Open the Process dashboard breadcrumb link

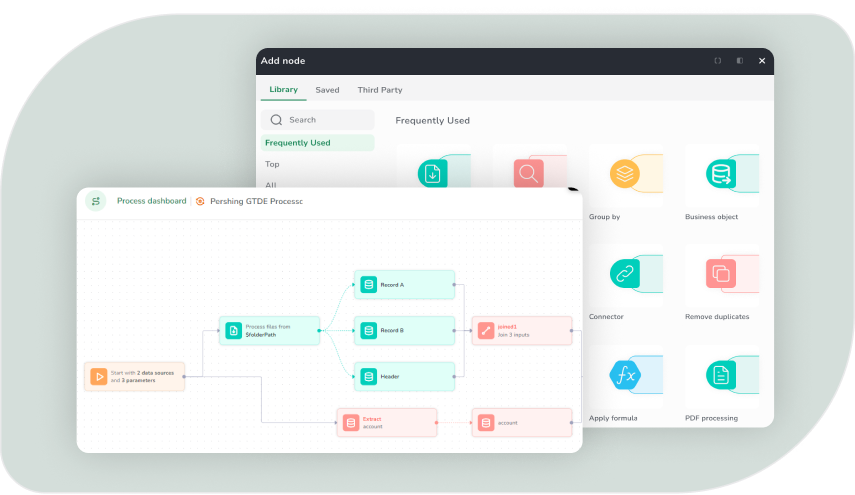pos(151,201)
